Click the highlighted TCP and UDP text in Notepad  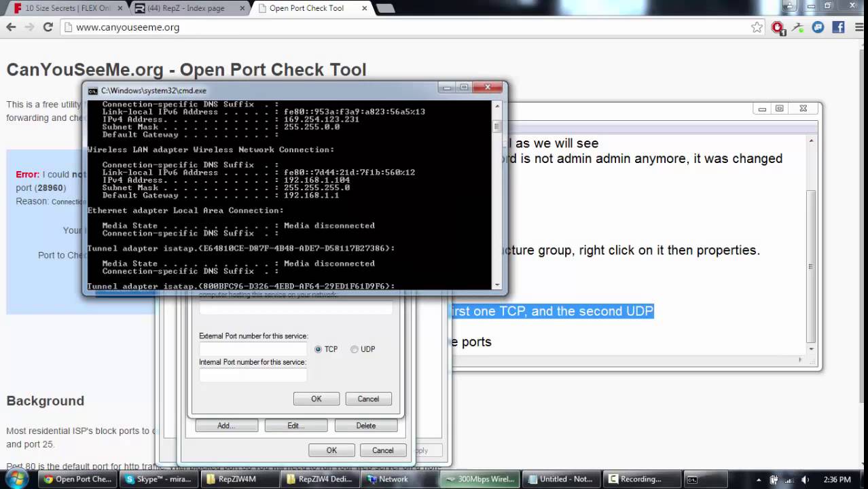point(551,311)
